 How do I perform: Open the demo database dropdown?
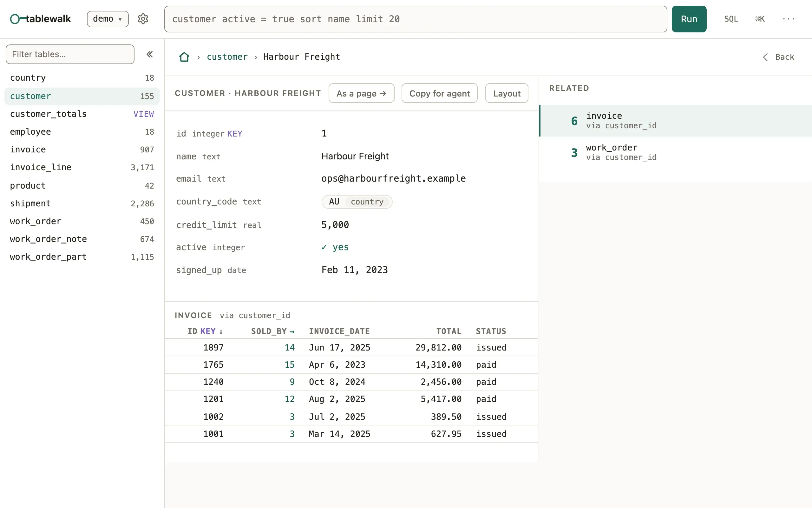(x=108, y=19)
